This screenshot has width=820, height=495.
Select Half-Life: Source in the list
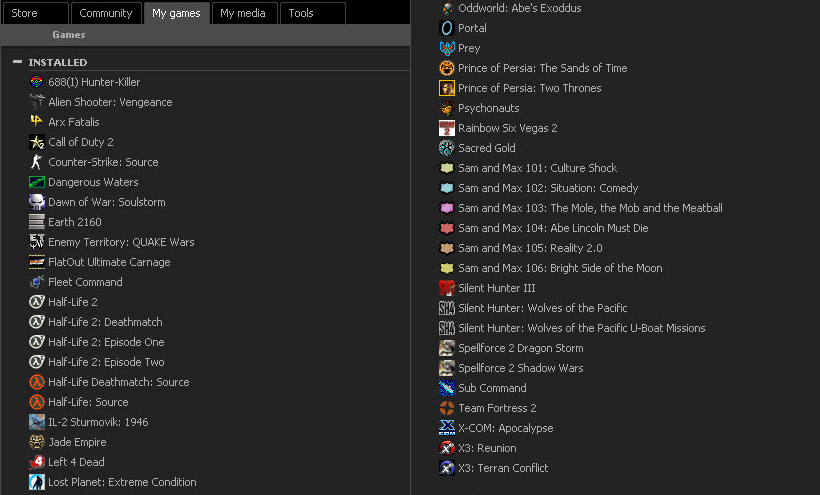88,402
